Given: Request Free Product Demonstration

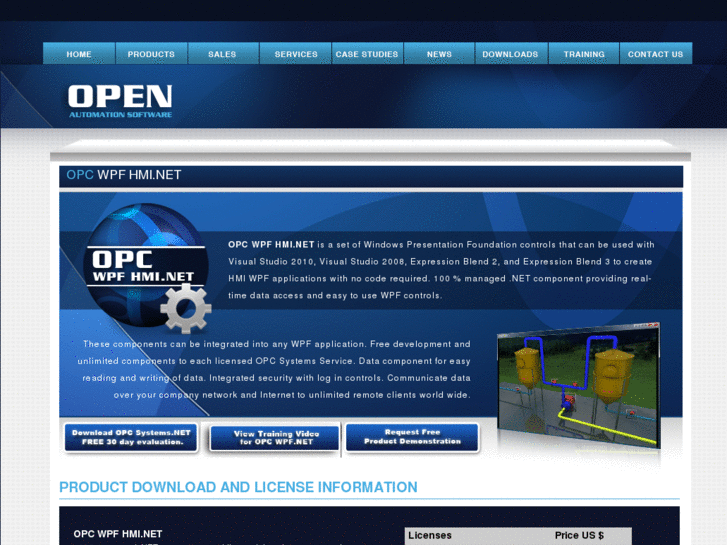Looking at the screenshot, I should [x=412, y=436].
